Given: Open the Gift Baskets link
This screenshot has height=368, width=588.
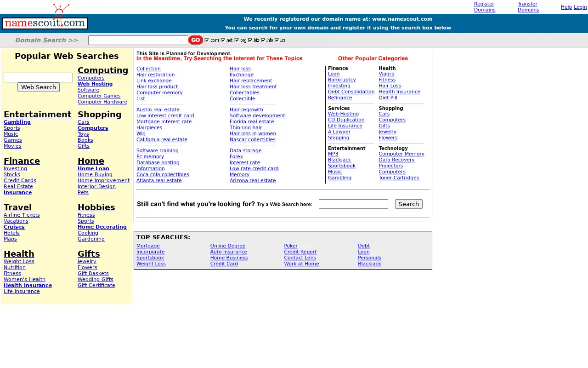Looking at the screenshot, I should tap(93, 273).
